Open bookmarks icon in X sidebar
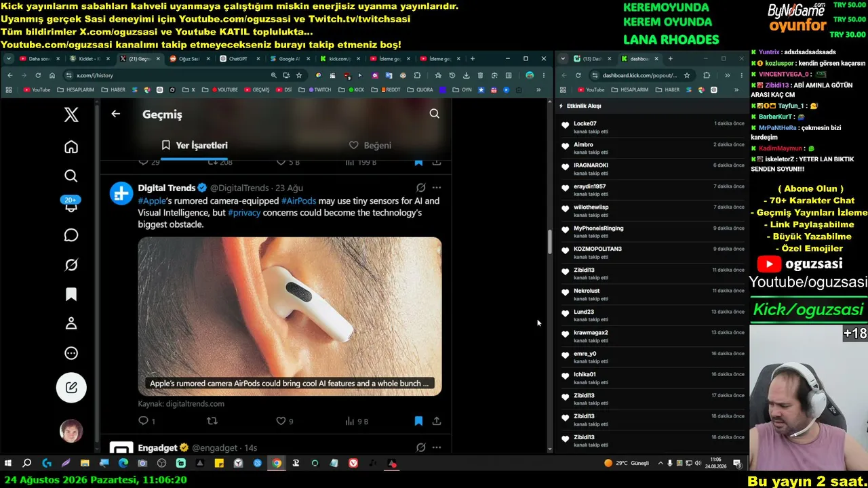 click(71, 294)
